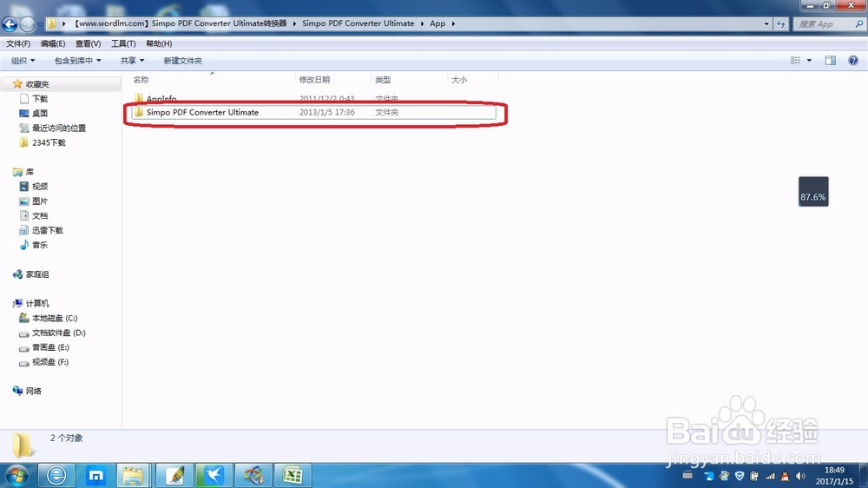Image resolution: width=868 pixels, height=488 pixels.
Task: Click the File Explorer taskbar icon
Action: (134, 475)
